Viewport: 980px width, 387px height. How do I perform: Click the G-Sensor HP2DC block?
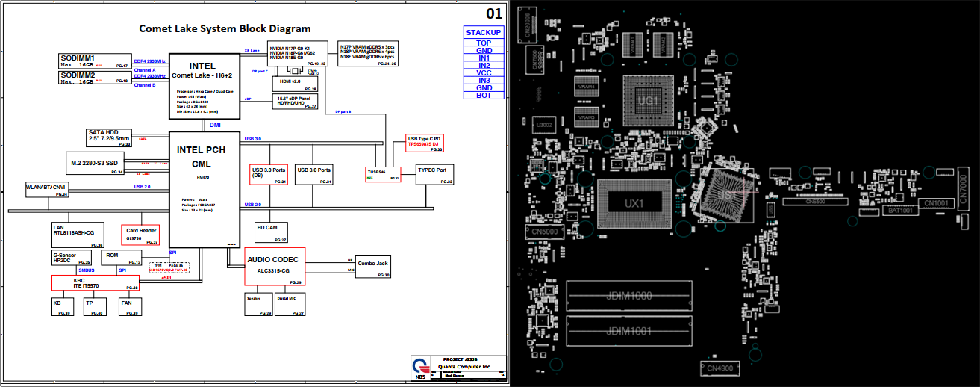(71, 258)
